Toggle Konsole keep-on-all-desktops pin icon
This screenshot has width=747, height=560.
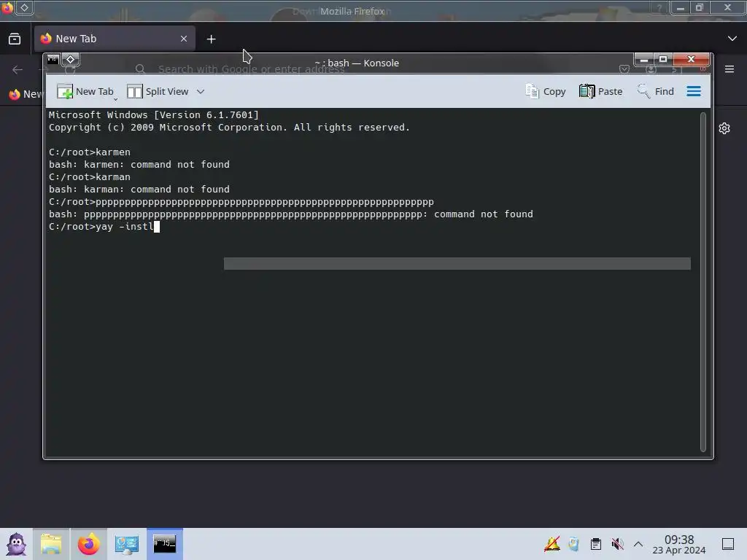pyautogui.click(x=71, y=59)
